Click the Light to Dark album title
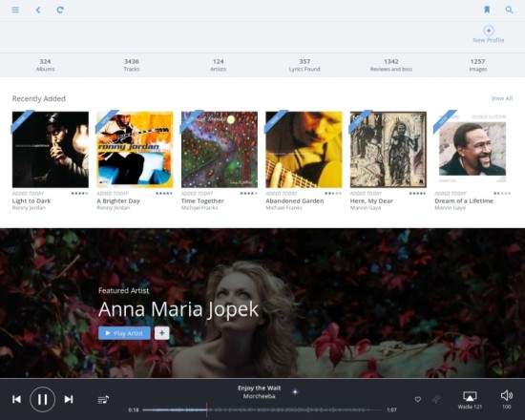The width and height of the screenshot is (525, 420). (31, 201)
